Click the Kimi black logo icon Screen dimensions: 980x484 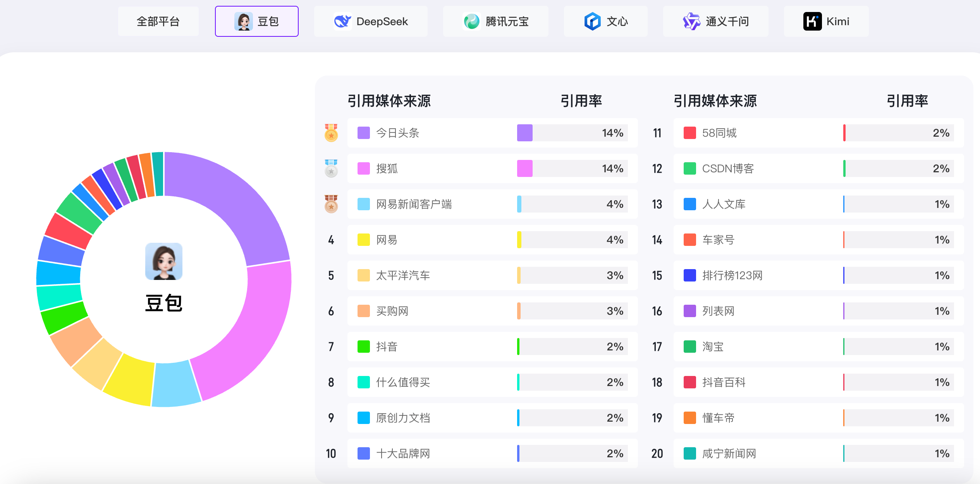pyautogui.click(x=812, y=21)
